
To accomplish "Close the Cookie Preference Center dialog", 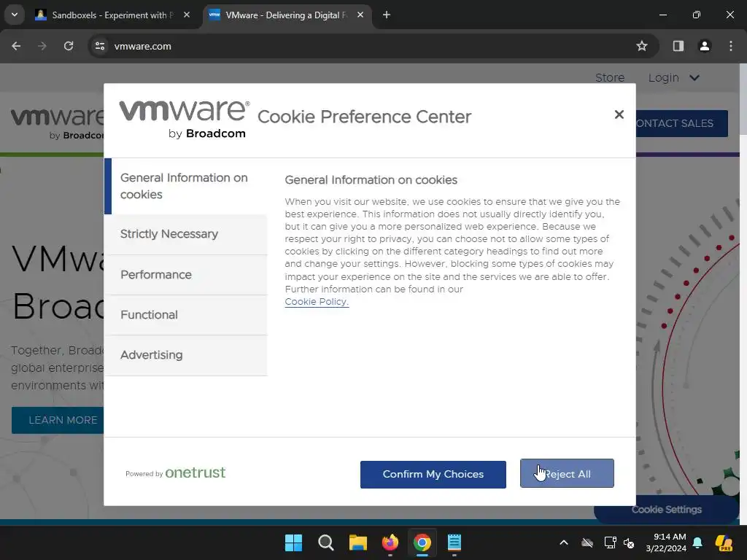I will 619,114.
